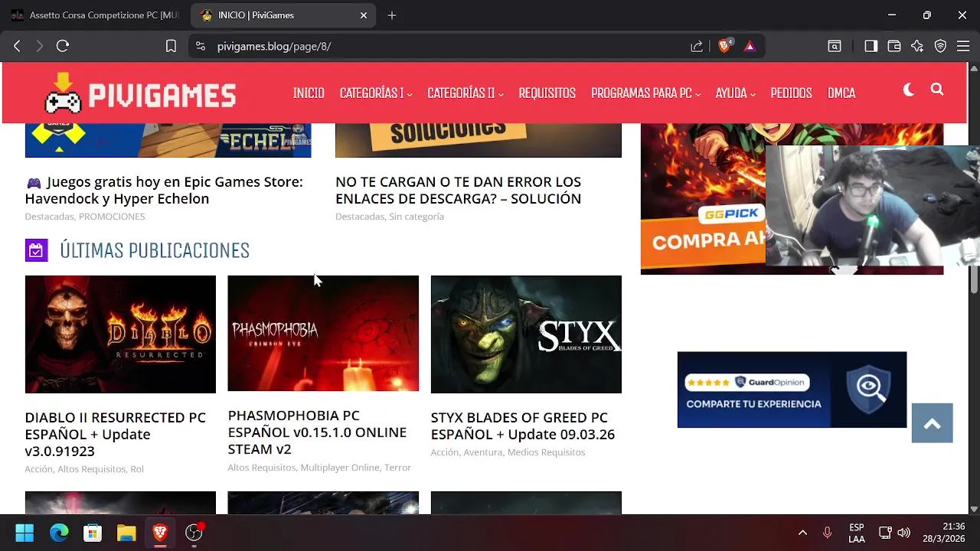This screenshot has width=980, height=551.
Task: Expand the PROGRAMAS PARA PC menu
Action: [645, 93]
